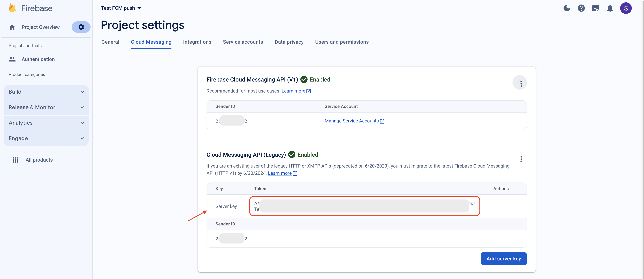Viewport: 644px width, 279px height.
Task: Open the Integrations tab
Action: (x=197, y=42)
